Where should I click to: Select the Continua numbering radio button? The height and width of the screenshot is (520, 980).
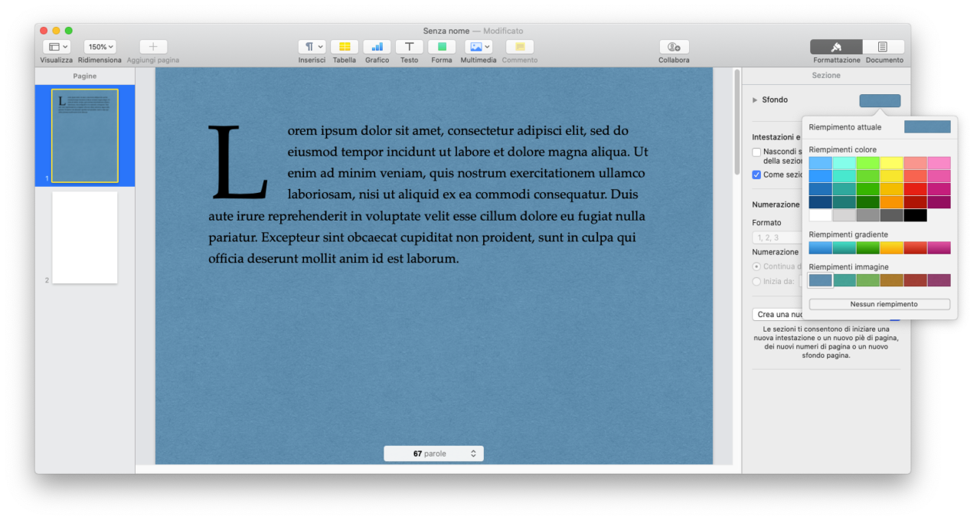(x=756, y=267)
